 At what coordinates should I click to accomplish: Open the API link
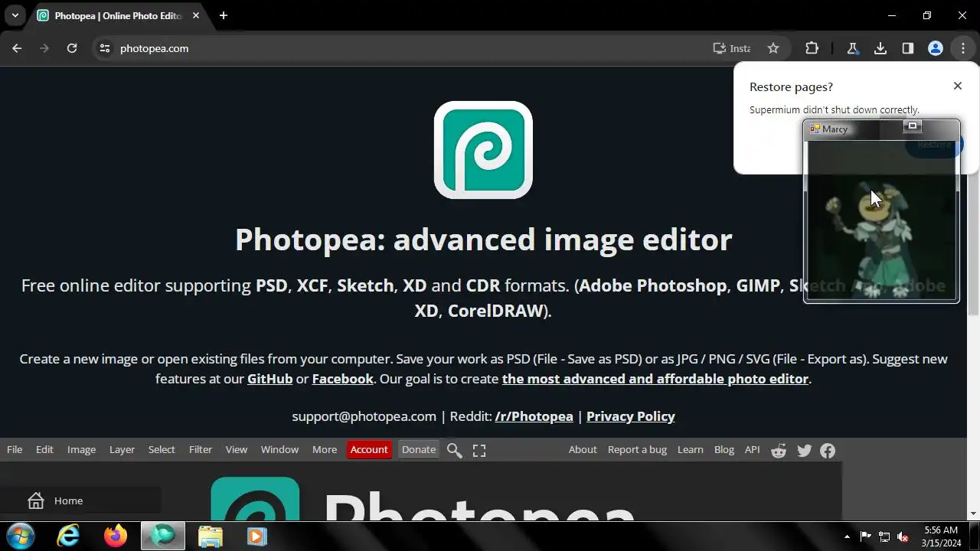click(753, 450)
